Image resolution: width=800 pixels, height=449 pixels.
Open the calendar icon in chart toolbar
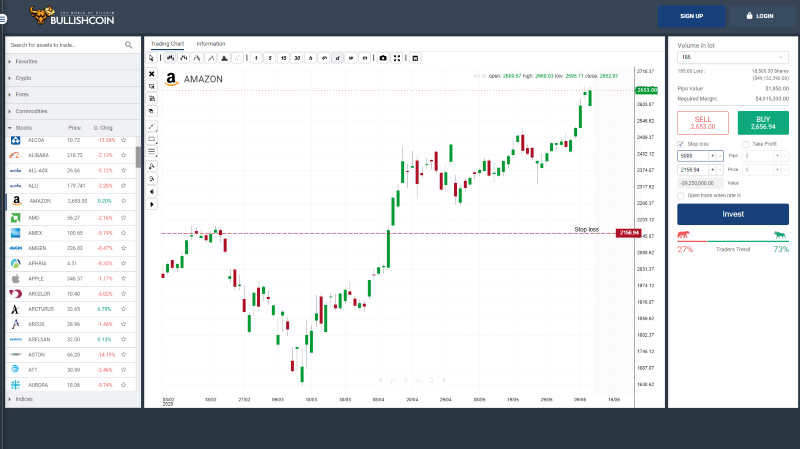(x=415, y=58)
